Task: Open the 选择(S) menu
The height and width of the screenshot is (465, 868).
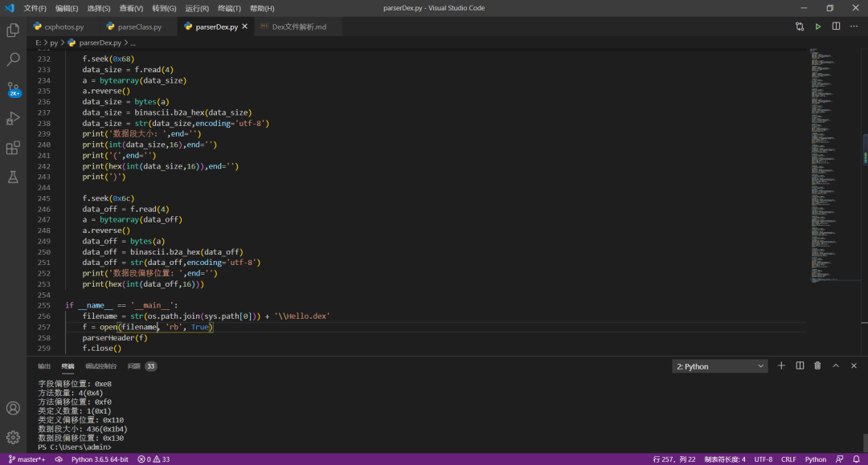Action: tap(99, 8)
